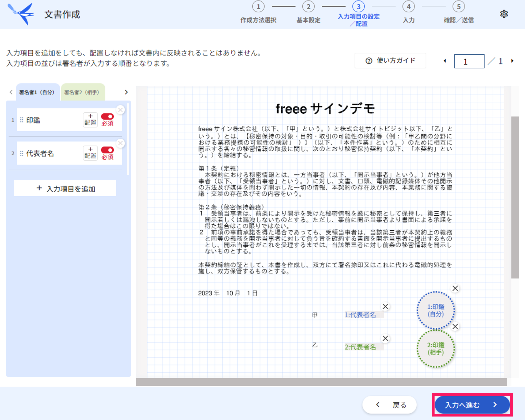Screen dimensions: 525x420
Task: Remove the 代表者名 item with its X
Action: [121, 143]
